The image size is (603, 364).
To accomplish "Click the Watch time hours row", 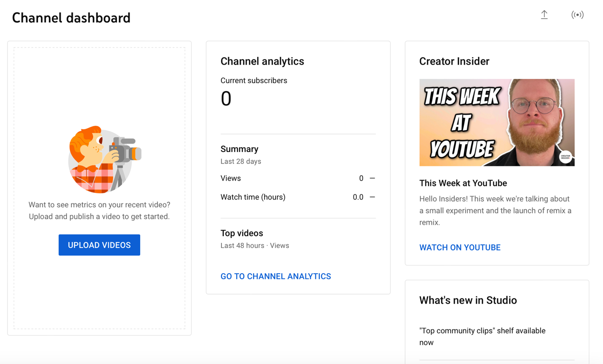I will [x=253, y=197].
